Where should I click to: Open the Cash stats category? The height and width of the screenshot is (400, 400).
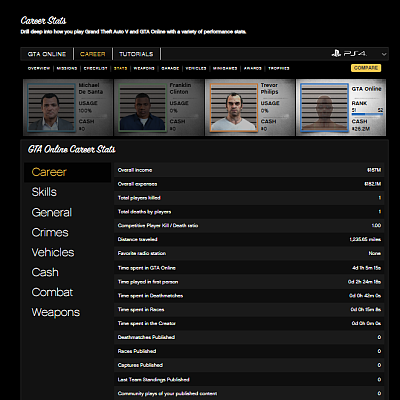click(x=45, y=272)
